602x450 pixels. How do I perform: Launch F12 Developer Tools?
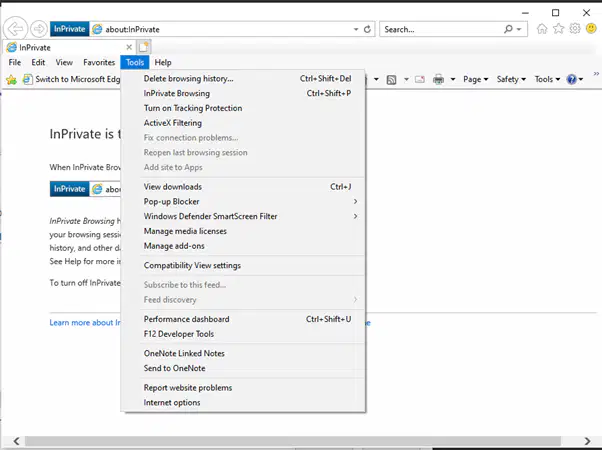tap(243, 334)
